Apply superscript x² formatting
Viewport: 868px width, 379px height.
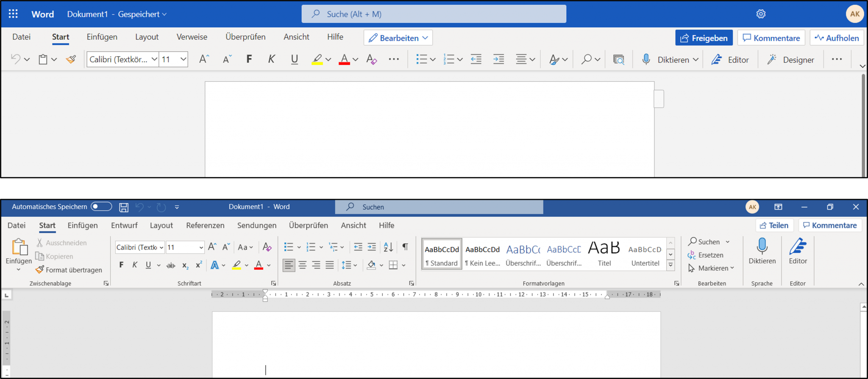198,265
